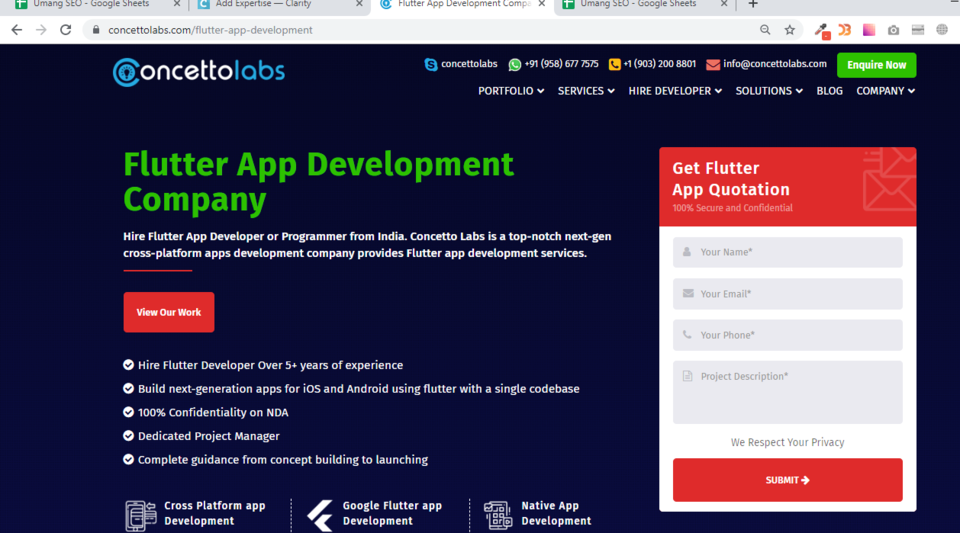This screenshot has width=960, height=533.
Task: Click the WhatsApp icon by +91 number
Action: click(x=515, y=64)
